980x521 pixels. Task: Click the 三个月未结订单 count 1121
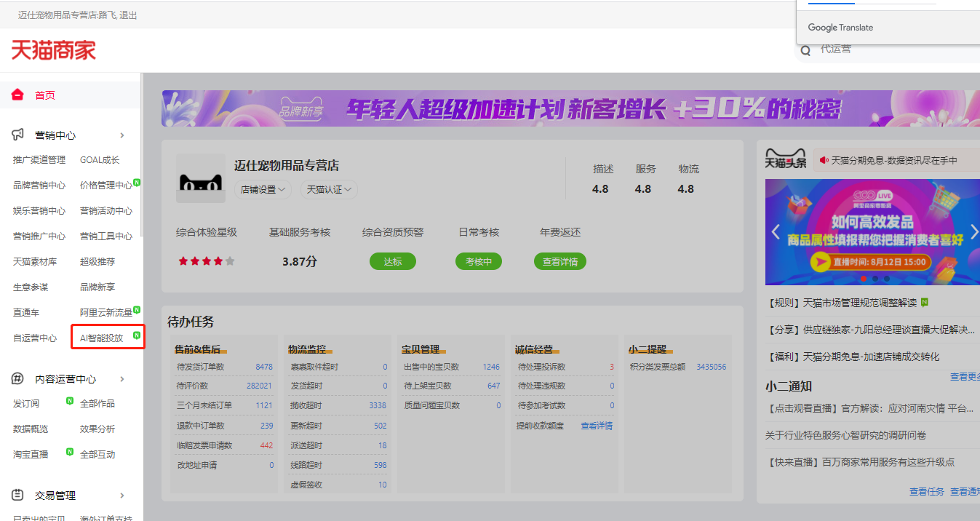click(264, 405)
